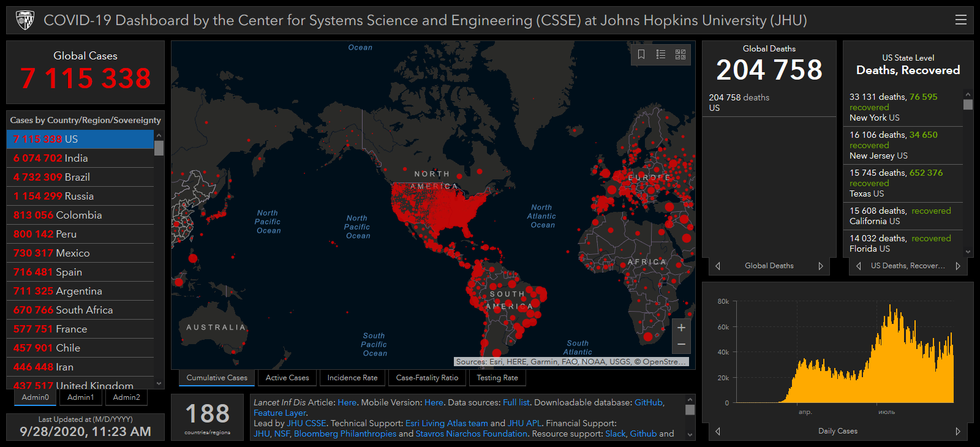Image resolution: width=980 pixels, height=447 pixels.
Task: Zoom in on the map with plus button
Action: coord(681,328)
